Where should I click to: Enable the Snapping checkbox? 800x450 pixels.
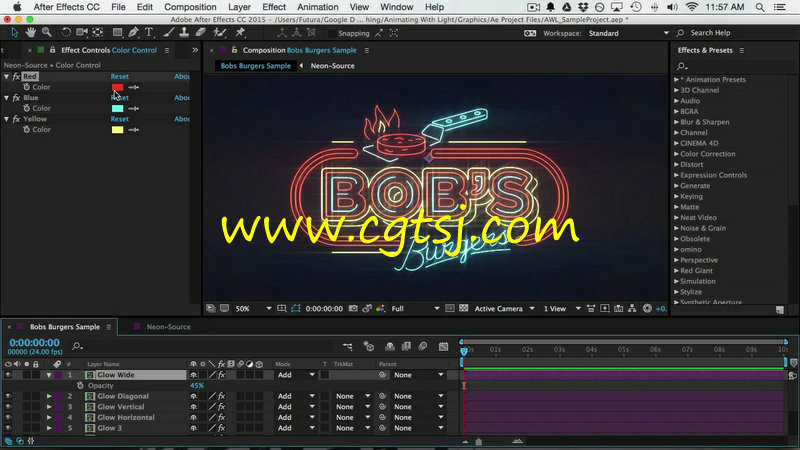click(332, 33)
